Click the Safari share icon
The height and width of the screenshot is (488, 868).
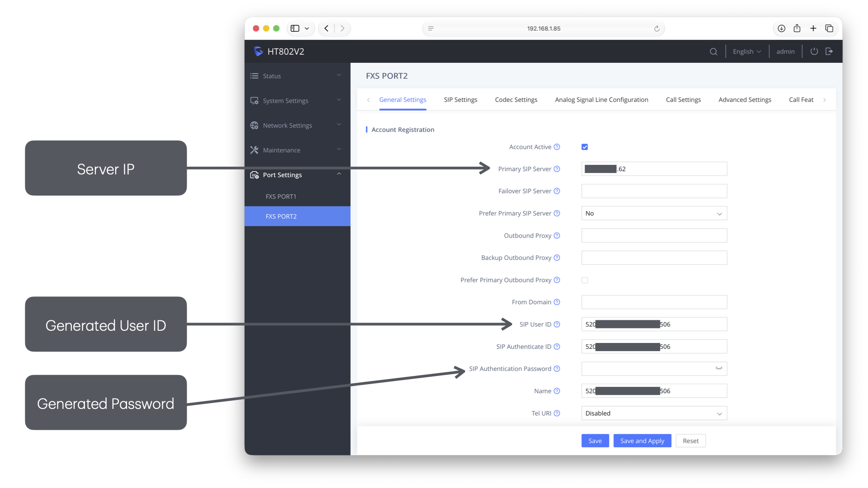(x=797, y=28)
